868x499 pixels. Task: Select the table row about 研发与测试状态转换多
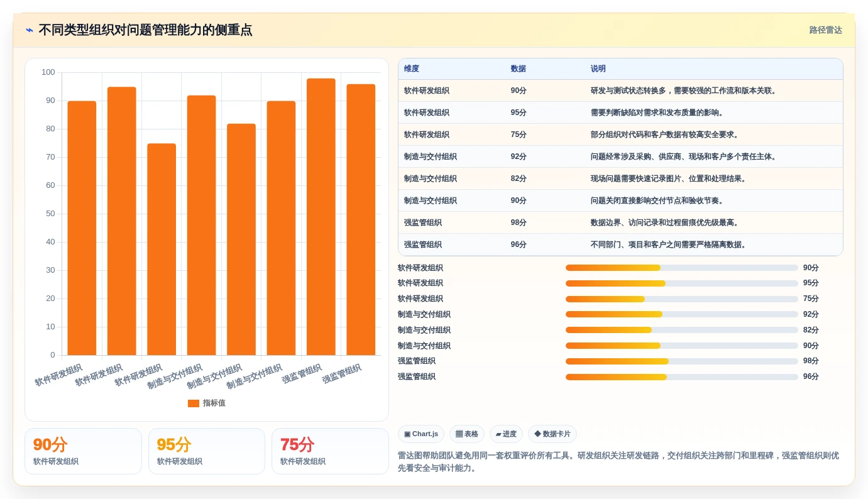coord(620,90)
